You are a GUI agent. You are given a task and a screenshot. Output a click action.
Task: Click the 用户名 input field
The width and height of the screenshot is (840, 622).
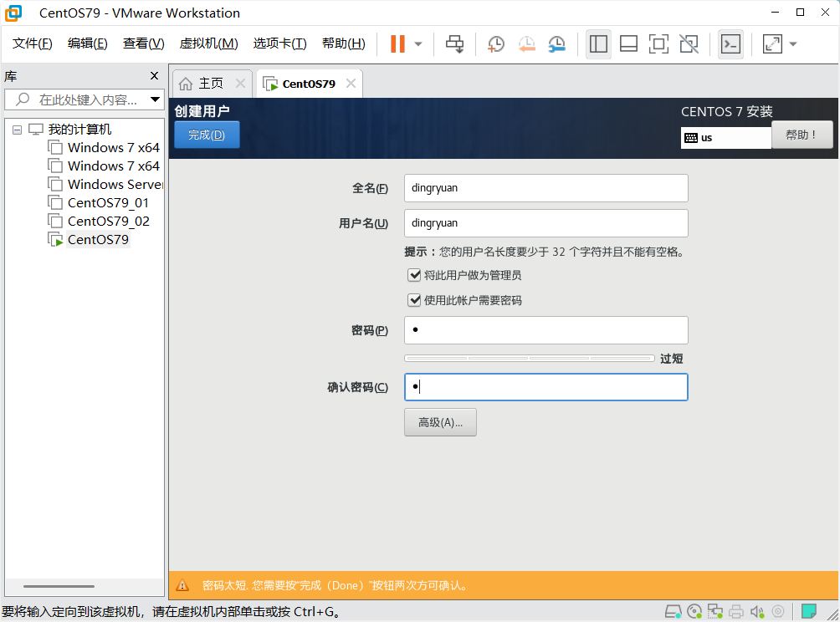[x=545, y=223]
